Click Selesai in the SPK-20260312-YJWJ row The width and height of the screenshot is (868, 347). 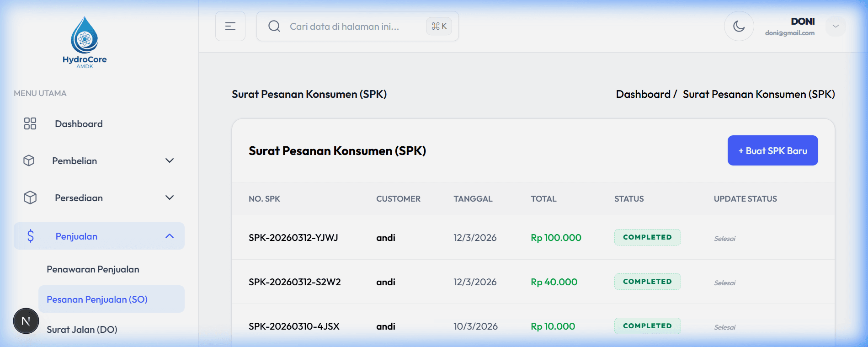point(725,239)
